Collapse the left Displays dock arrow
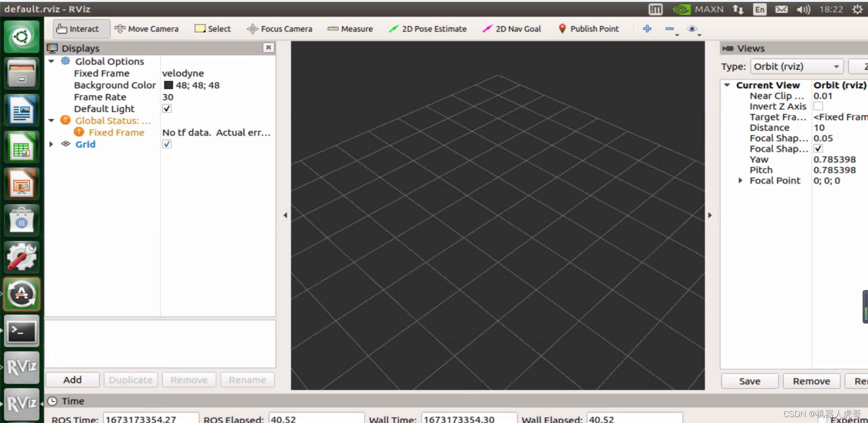This screenshot has height=423, width=868. (x=285, y=215)
